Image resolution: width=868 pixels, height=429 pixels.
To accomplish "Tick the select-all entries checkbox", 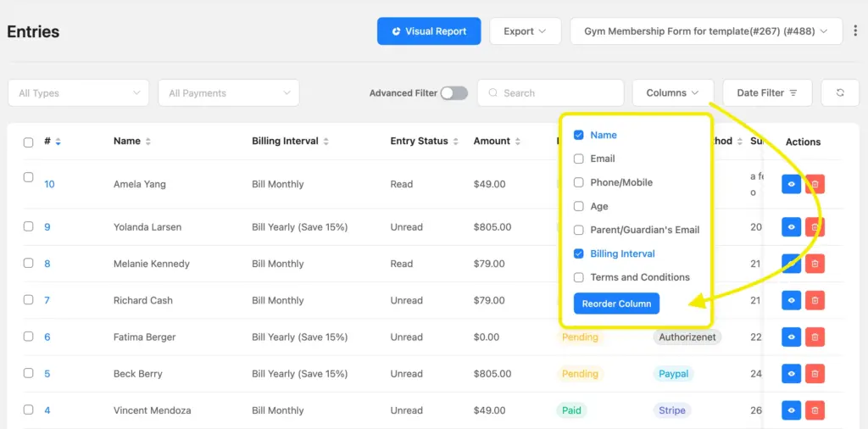I will click(x=28, y=142).
